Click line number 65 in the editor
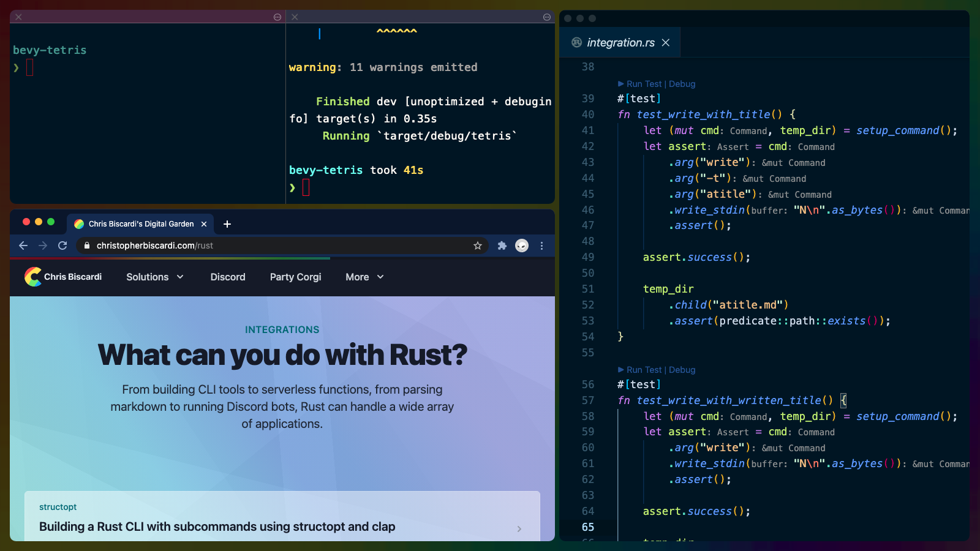 click(588, 527)
